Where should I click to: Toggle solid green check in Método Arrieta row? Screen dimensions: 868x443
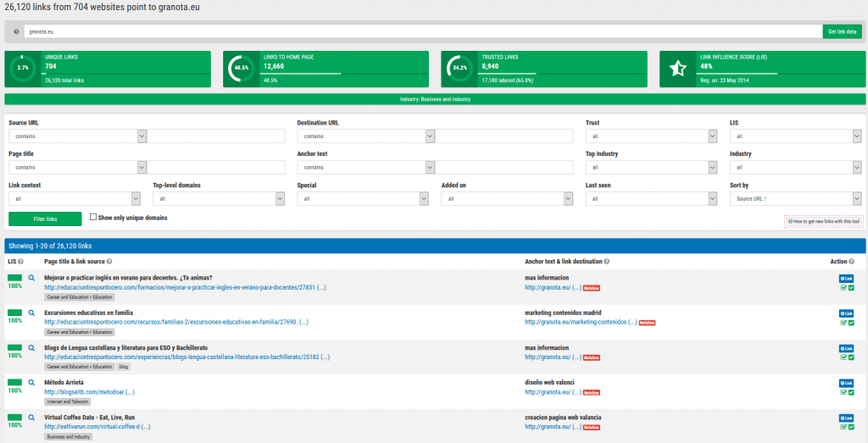pos(851,392)
